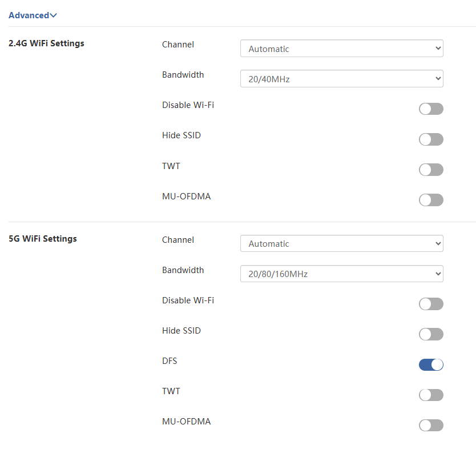Click the 5G WiFi Settings heading
Viewport: 476px width, 461px height.
point(43,239)
